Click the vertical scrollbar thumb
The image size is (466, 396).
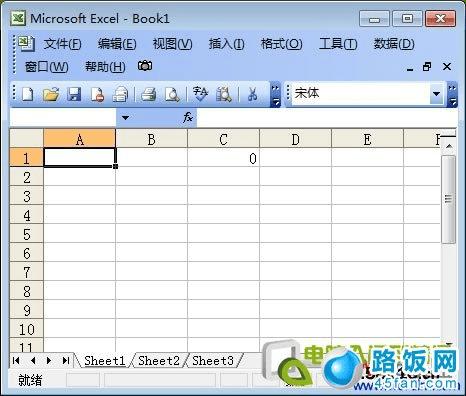448,199
